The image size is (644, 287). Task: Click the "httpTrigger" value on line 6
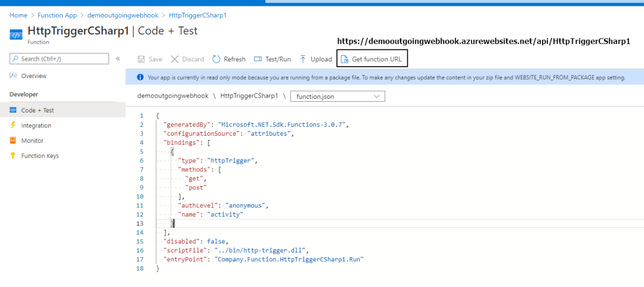tap(231, 161)
